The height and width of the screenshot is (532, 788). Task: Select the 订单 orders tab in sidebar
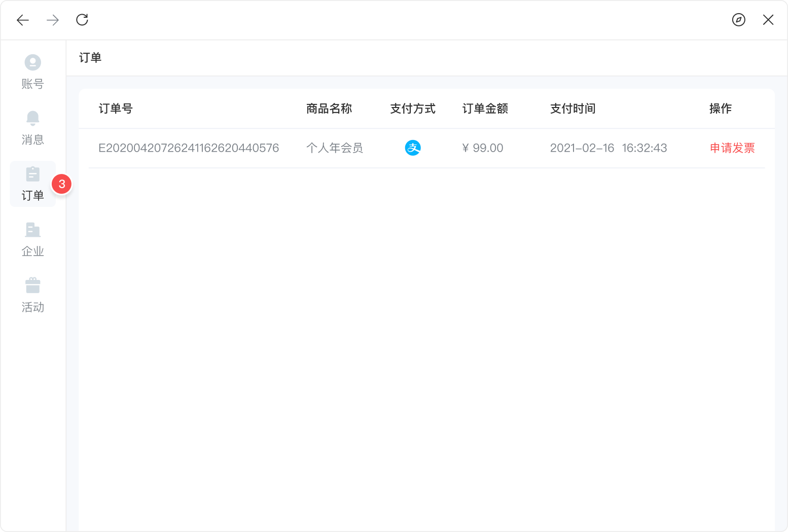point(33,184)
